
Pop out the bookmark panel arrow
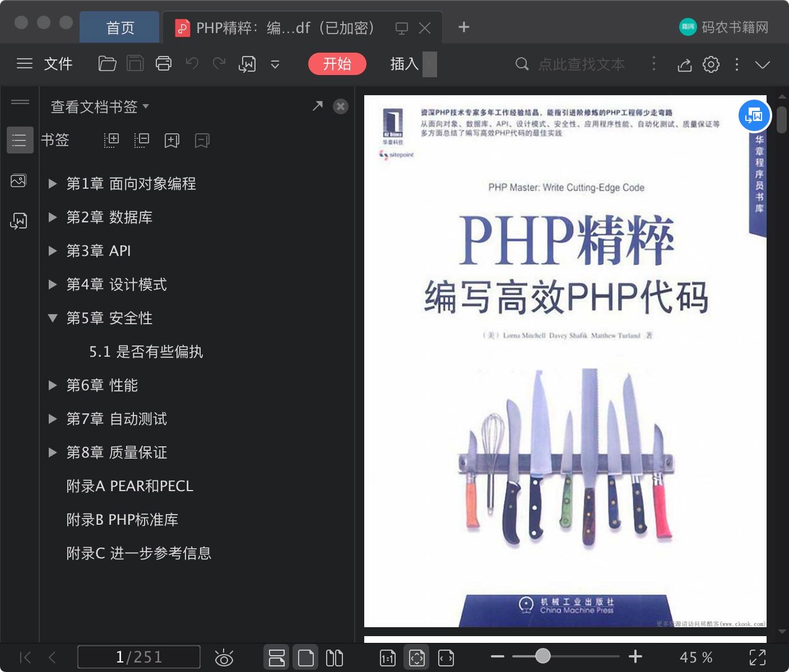[318, 106]
